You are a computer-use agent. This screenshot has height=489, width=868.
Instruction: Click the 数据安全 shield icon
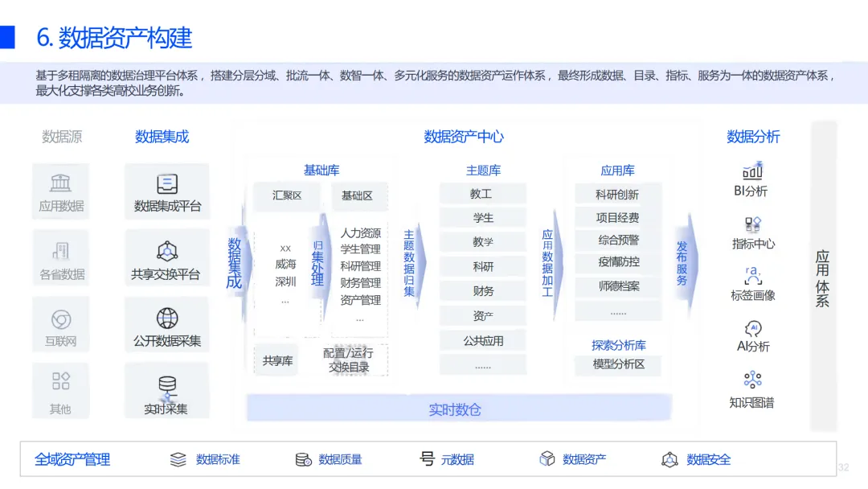pyautogui.click(x=669, y=459)
